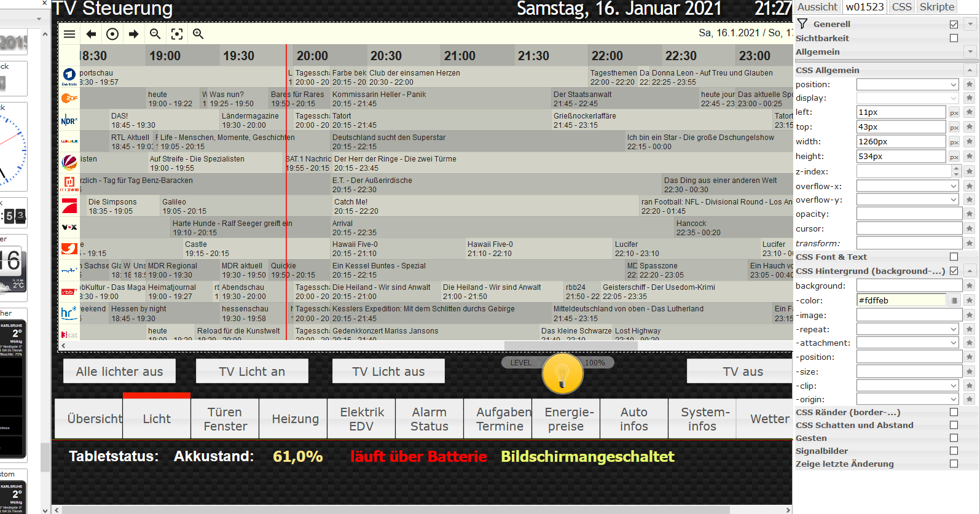Go back with the left arrow icon
Viewport: 980px width, 514px height.
91,34
